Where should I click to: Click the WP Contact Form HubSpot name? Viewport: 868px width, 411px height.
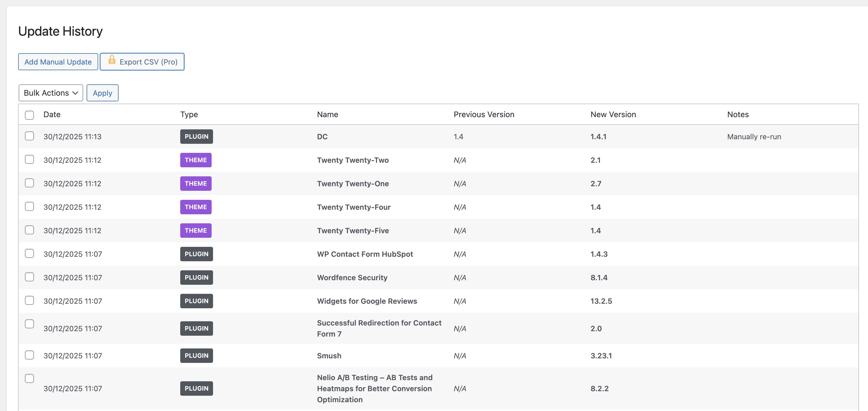point(365,254)
